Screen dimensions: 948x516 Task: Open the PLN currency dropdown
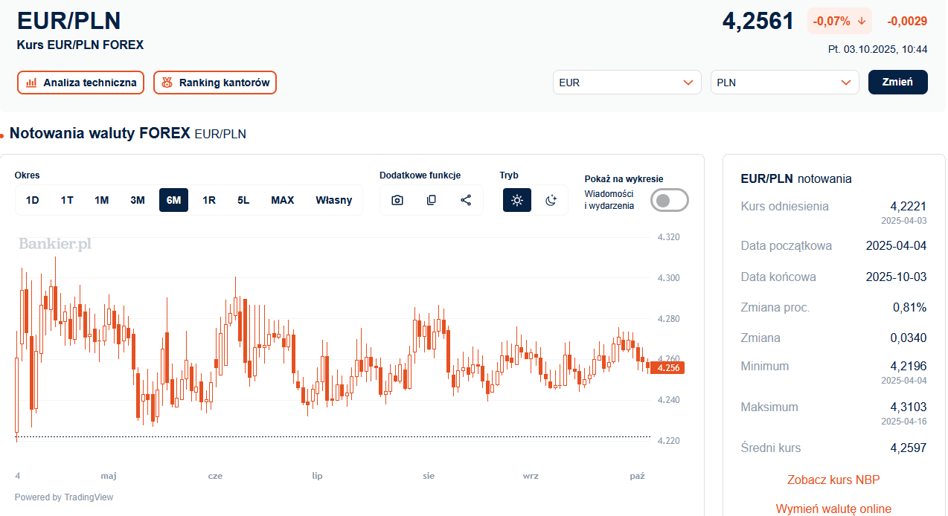784,83
